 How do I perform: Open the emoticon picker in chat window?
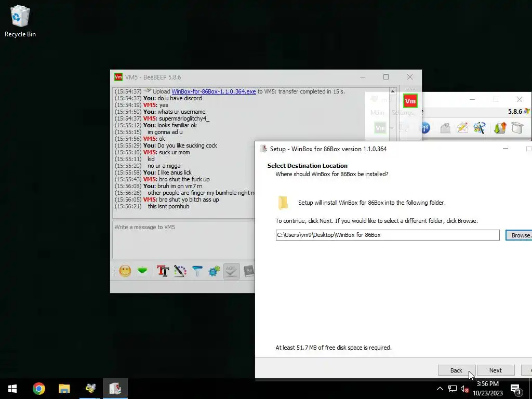pyautogui.click(x=125, y=271)
